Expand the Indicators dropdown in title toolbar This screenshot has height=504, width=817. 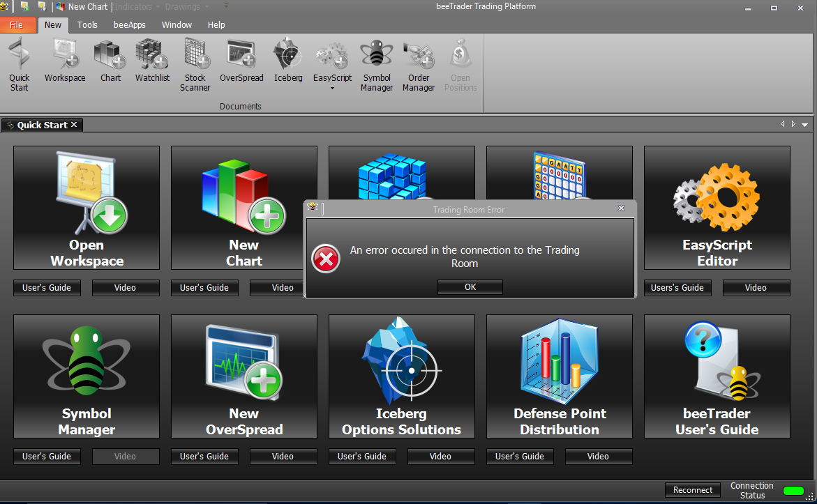coord(137,7)
